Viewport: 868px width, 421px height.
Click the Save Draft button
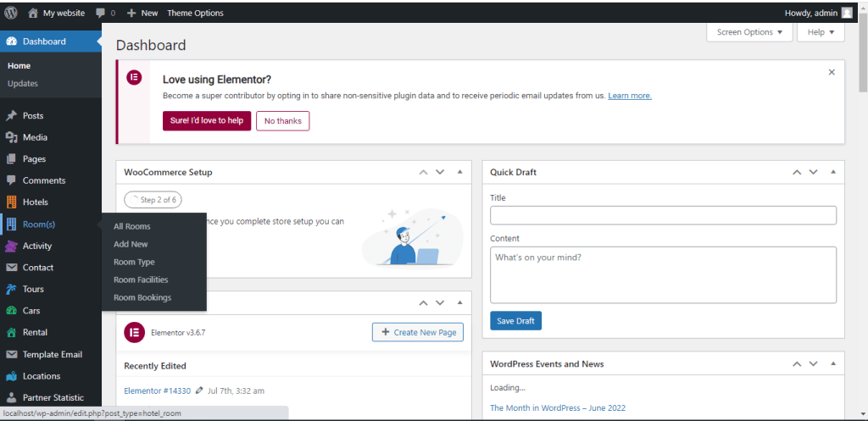coord(515,321)
